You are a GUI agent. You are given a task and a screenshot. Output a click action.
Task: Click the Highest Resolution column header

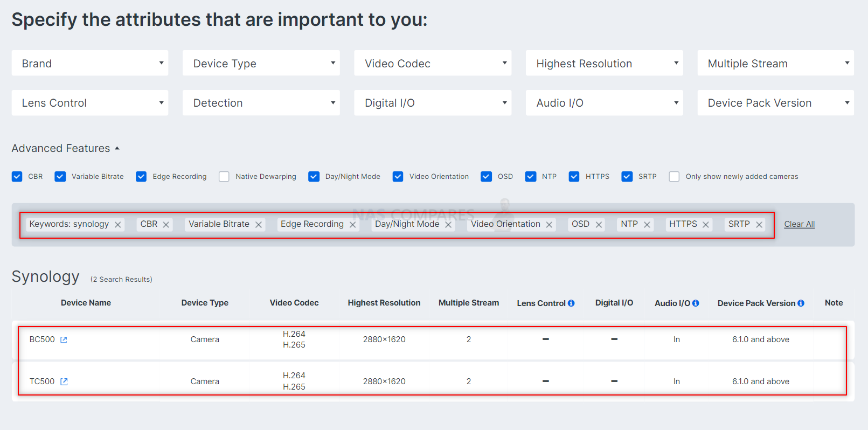coord(384,303)
